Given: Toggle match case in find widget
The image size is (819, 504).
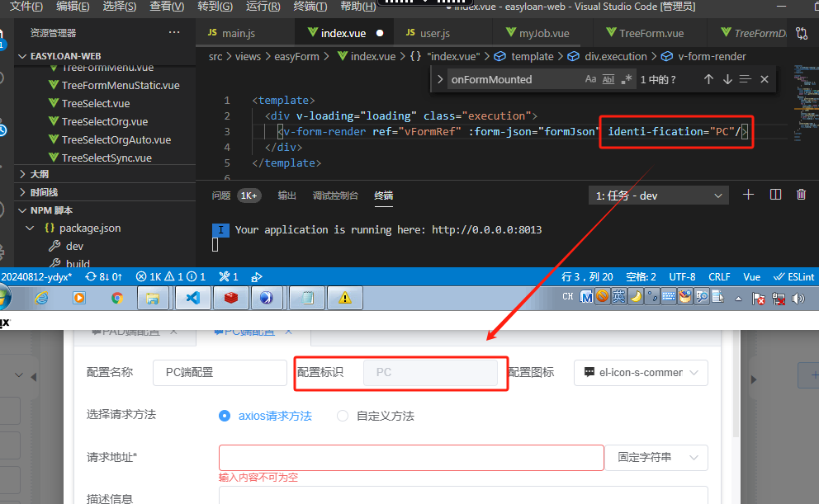Looking at the screenshot, I should pos(590,80).
